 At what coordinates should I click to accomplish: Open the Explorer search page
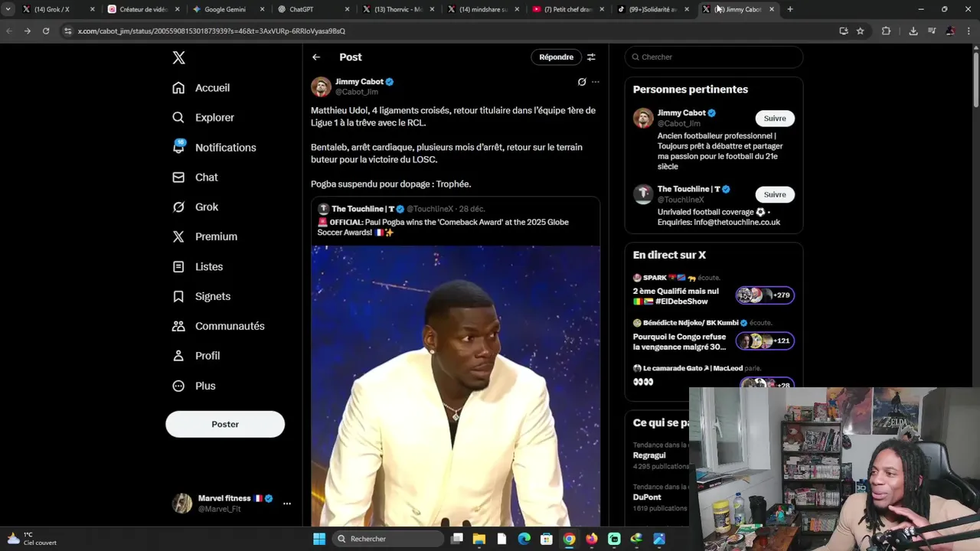click(x=204, y=118)
